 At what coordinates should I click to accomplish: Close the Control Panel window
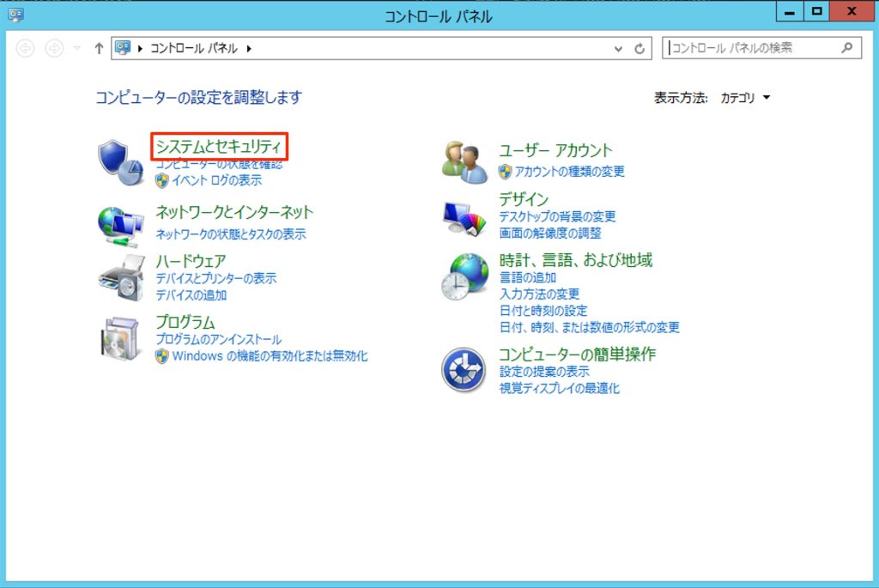(x=852, y=12)
